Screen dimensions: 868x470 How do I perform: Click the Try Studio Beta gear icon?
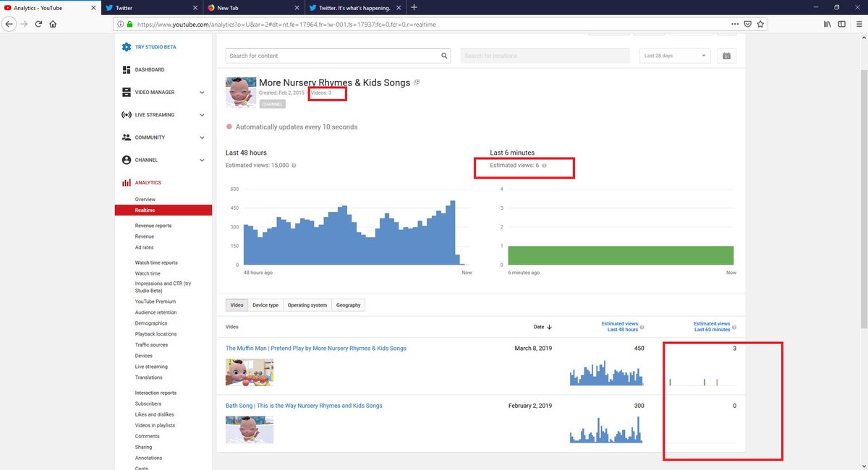[127, 47]
